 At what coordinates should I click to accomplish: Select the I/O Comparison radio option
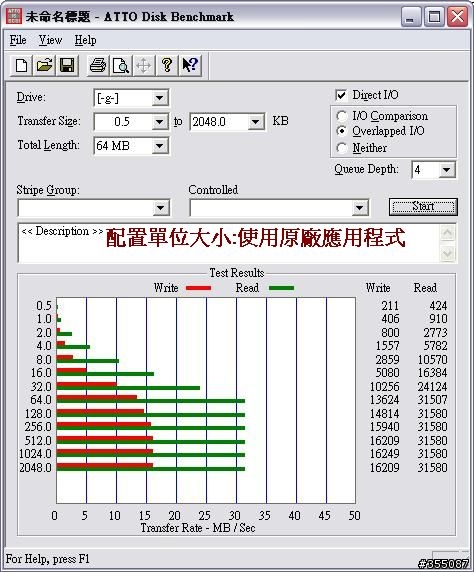[342, 116]
